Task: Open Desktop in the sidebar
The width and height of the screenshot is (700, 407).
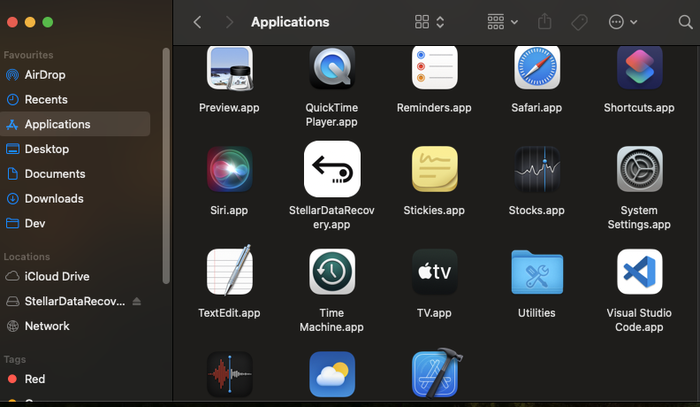Action: tap(75, 149)
